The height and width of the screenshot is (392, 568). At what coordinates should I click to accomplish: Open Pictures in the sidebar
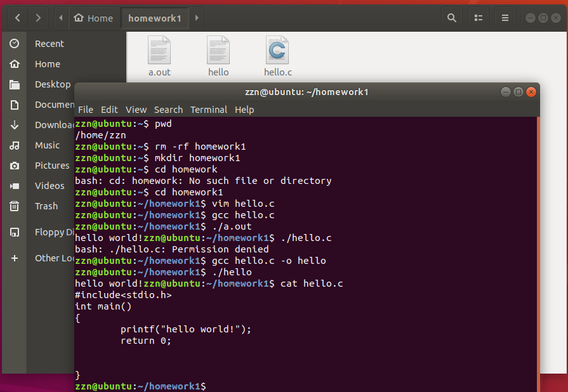(52, 166)
